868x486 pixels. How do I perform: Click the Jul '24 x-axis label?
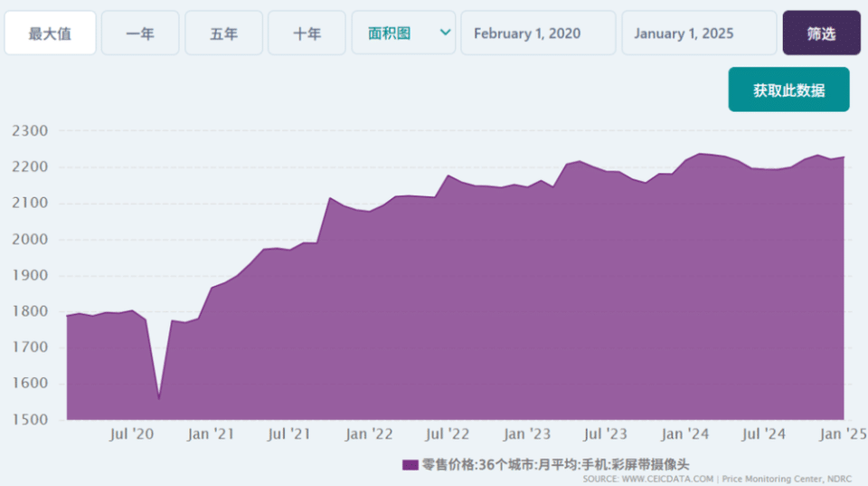[x=764, y=434]
